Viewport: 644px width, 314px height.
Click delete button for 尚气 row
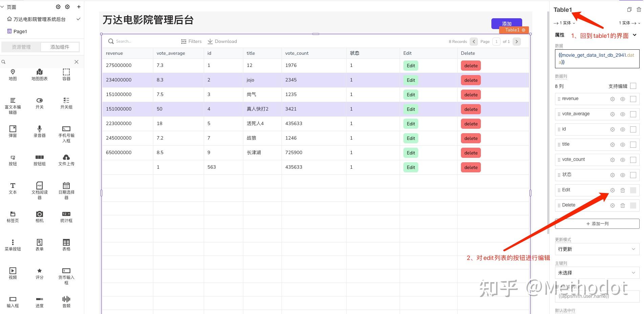[471, 95]
